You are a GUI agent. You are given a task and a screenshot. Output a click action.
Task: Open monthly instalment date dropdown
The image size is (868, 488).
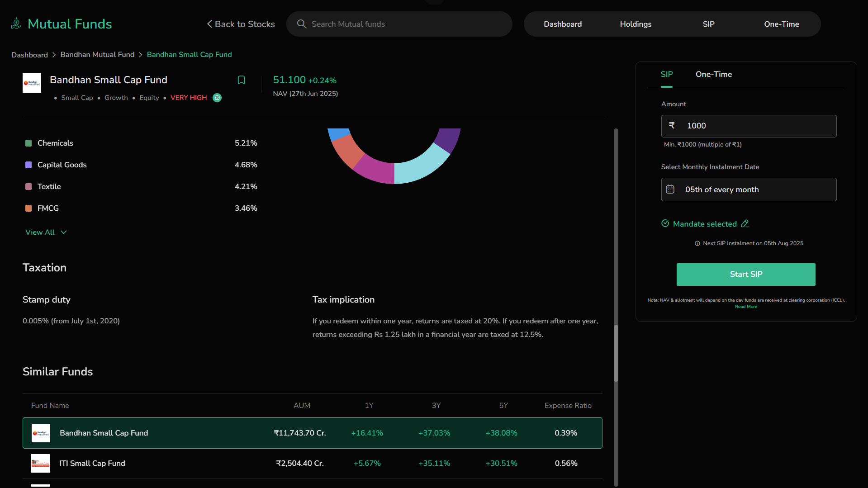tap(749, 190)
